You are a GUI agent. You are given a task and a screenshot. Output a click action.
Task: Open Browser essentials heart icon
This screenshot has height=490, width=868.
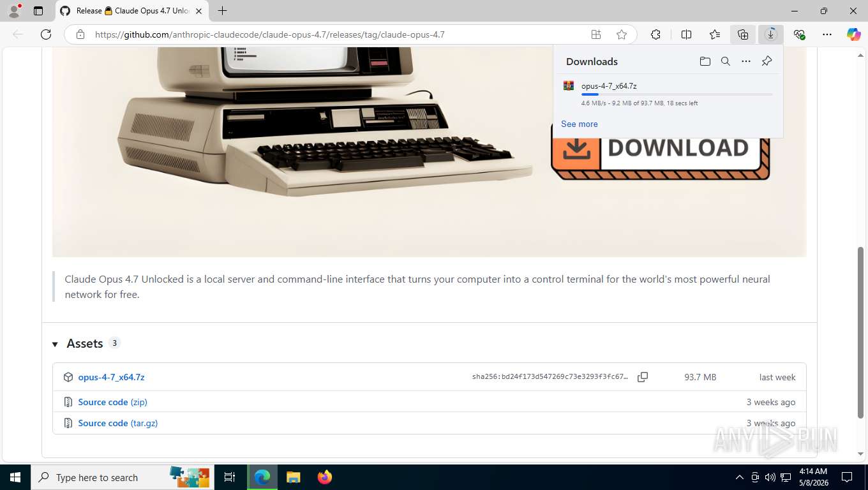pyautogui.click(x=799, y=34)
